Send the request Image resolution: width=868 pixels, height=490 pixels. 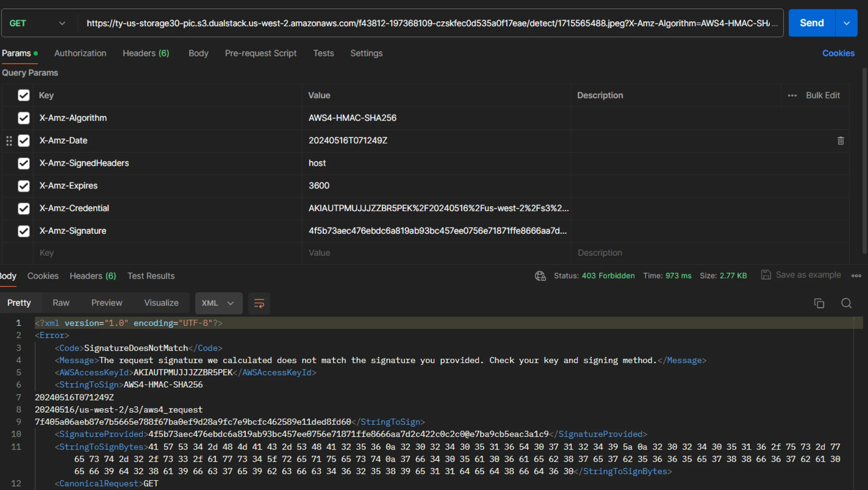tap(812, 23)
